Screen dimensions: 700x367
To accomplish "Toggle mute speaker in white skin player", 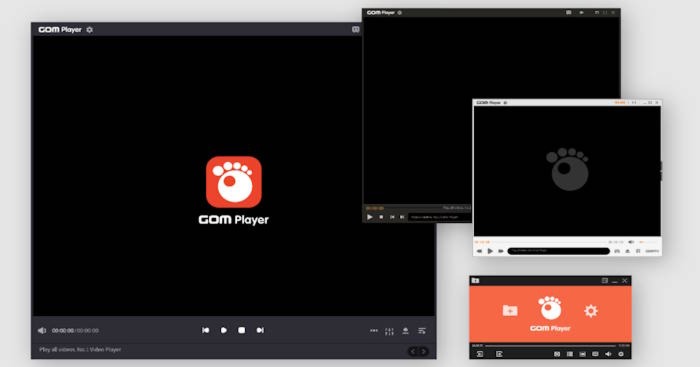I will [631, 242].
